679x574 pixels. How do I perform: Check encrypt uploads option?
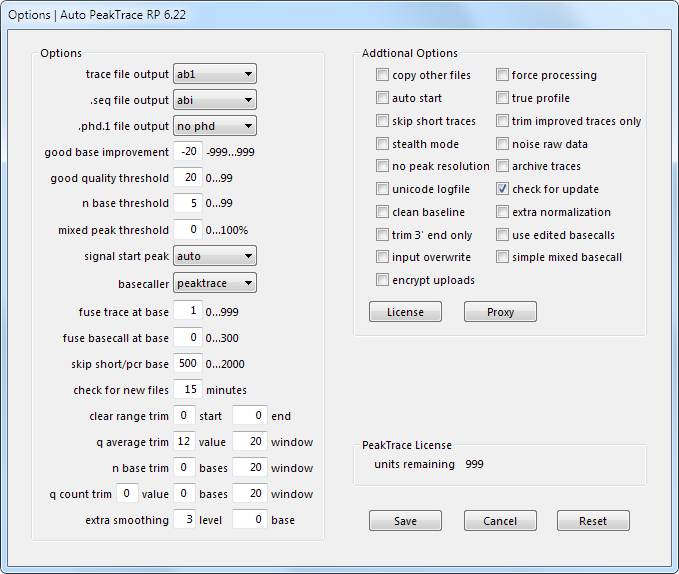click(x=382, y=280)
